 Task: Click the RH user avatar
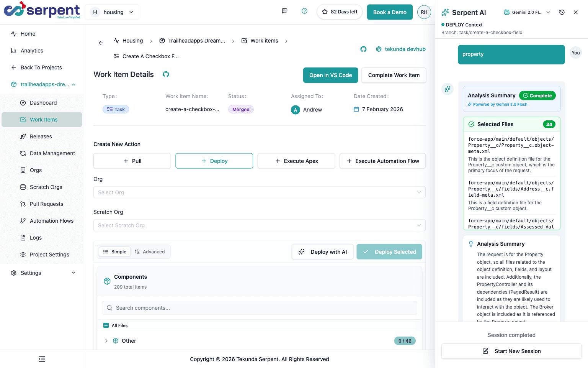[x=424, y=12]
